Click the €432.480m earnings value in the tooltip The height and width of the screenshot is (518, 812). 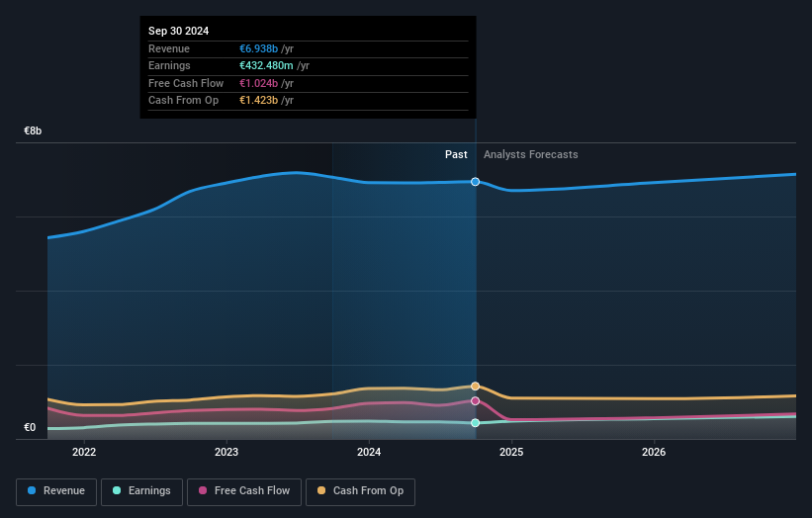tap(266, 65)
